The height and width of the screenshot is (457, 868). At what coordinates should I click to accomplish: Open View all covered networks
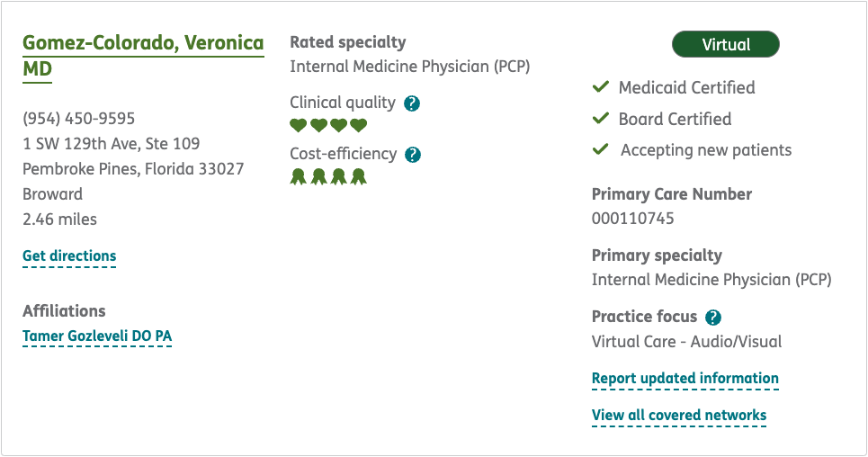[x=679, y=416]
